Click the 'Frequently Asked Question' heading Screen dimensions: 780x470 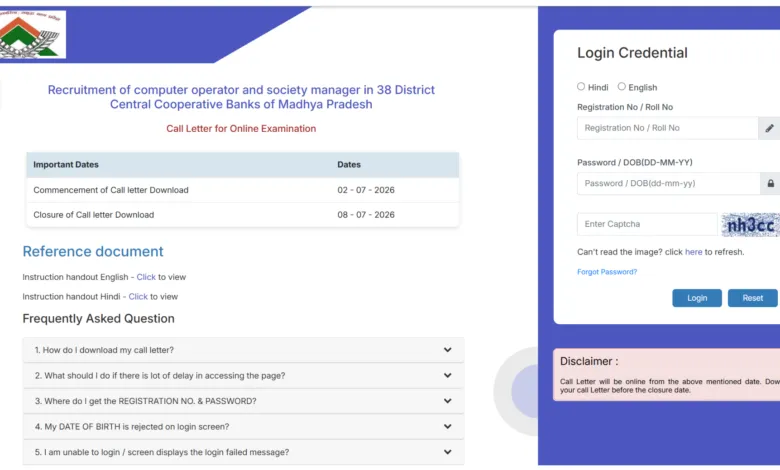[x=98, y=318]
